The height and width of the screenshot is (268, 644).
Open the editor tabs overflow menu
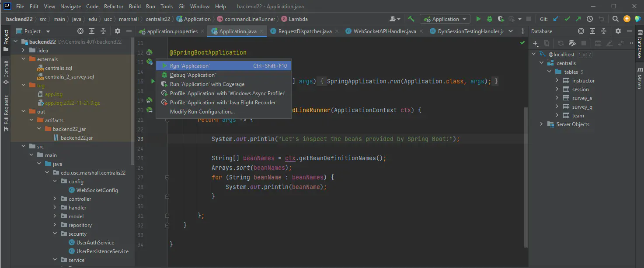coord(523,31)
